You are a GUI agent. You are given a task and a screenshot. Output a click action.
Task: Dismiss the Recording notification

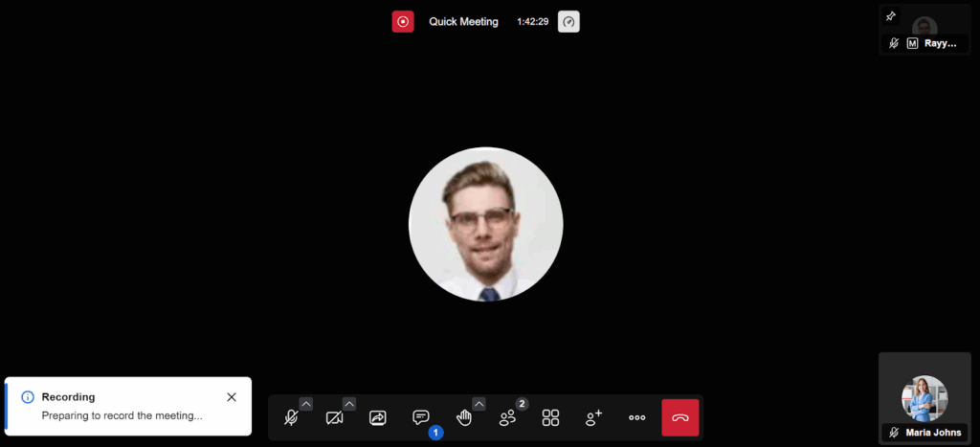pyautogui.click(x=232, y=397)
